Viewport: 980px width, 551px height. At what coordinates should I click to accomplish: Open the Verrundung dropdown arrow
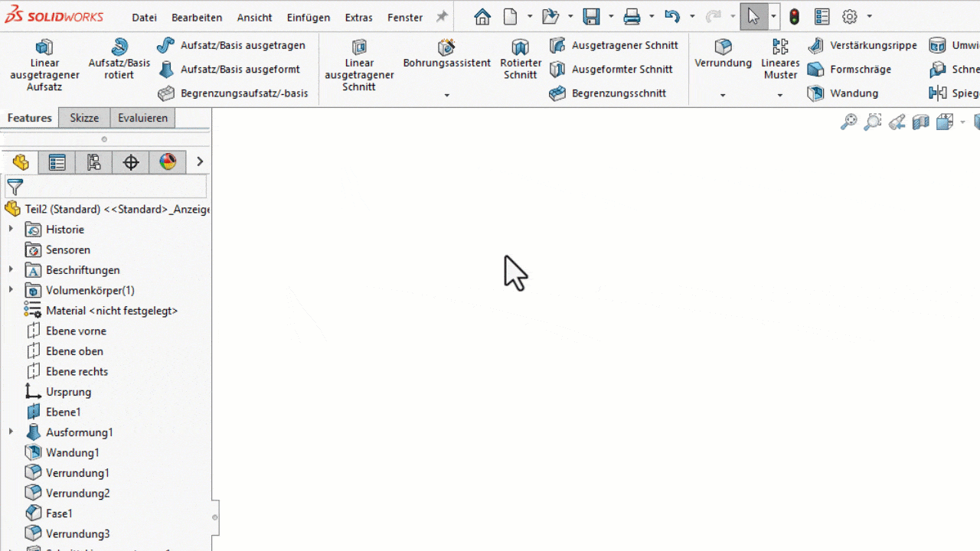723,96
